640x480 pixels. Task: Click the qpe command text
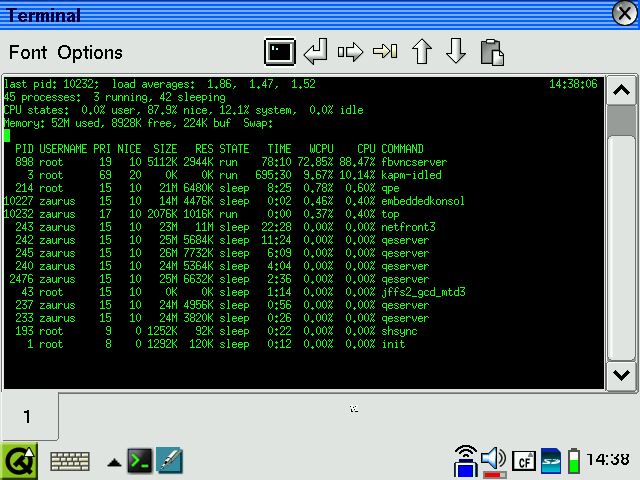pyautogui.click(x=390, y=189)
